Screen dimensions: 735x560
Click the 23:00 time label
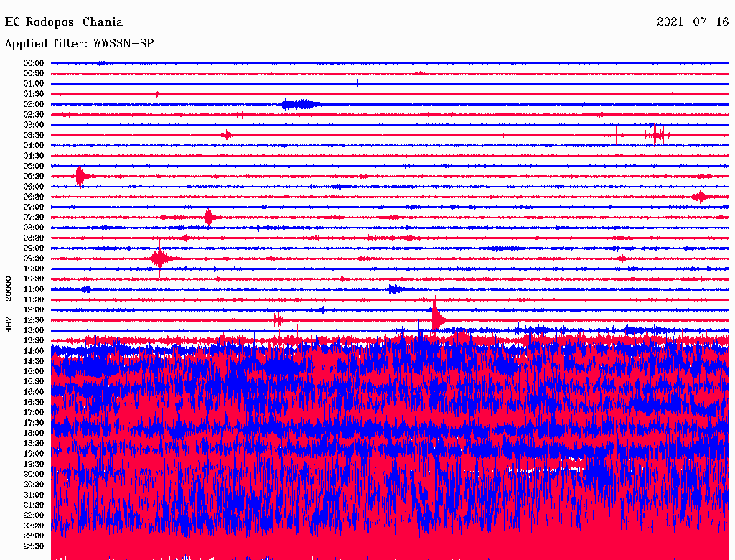(34, 536)
